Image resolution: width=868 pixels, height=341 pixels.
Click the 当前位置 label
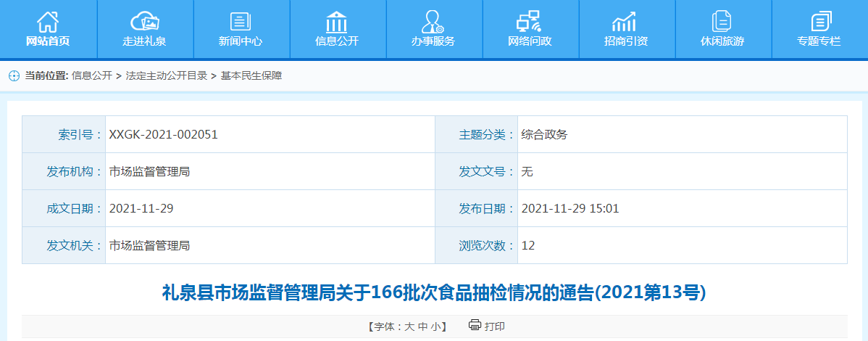[x=46, y=76]
